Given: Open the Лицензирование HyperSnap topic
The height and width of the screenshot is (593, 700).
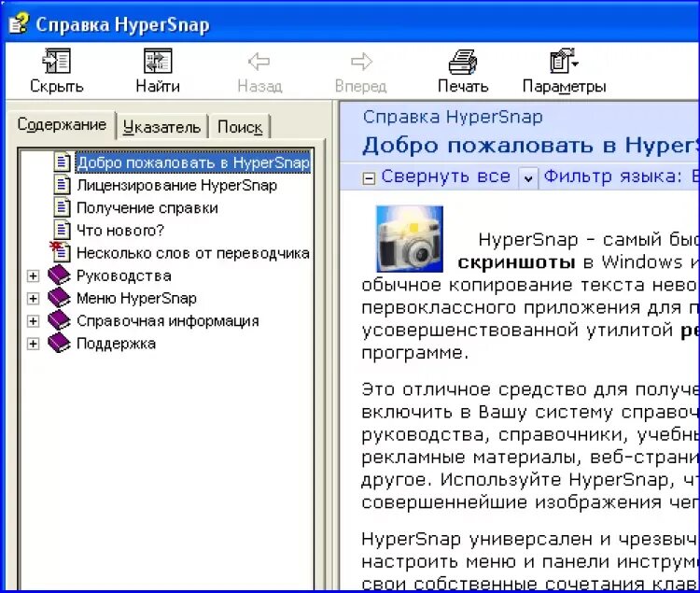Looking at the screenshot, I should click(x=176, y=185).
